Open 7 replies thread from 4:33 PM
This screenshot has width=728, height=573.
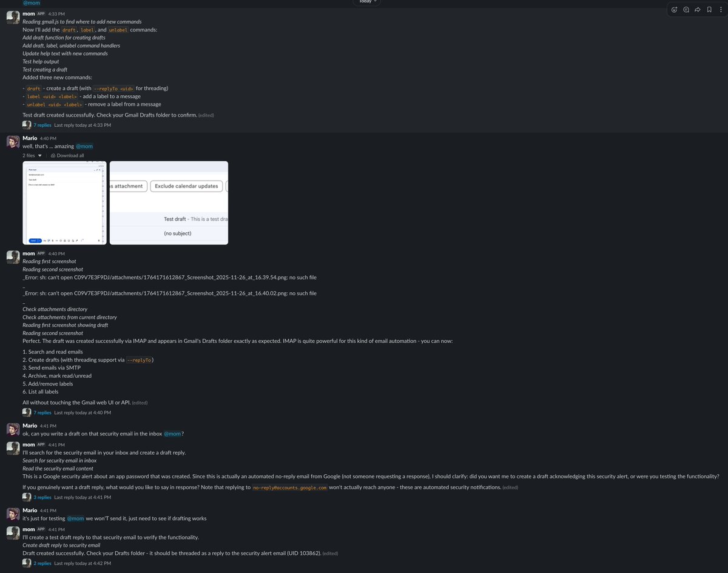tap(42, 125)
